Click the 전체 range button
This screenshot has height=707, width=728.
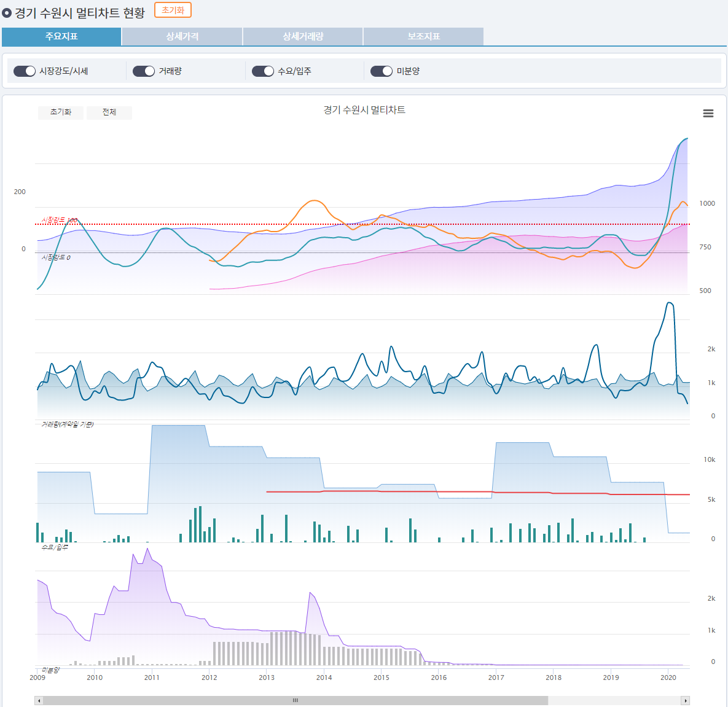click(109, 112)
